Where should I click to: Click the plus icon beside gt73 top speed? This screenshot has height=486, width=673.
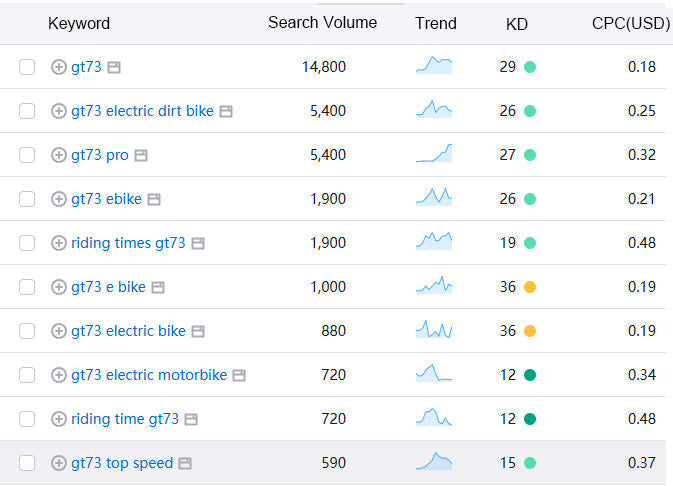(59, 463)
